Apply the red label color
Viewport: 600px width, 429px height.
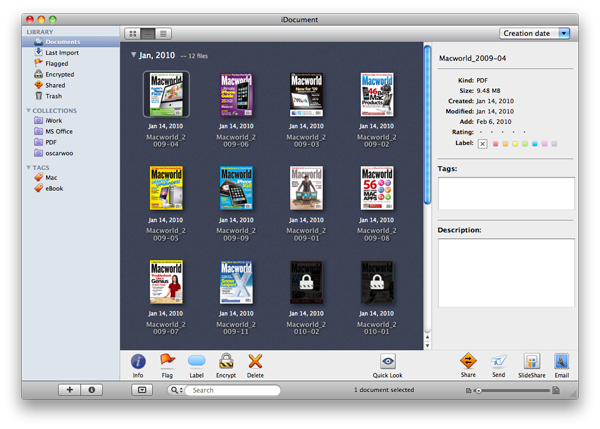(x=496, y=144)
